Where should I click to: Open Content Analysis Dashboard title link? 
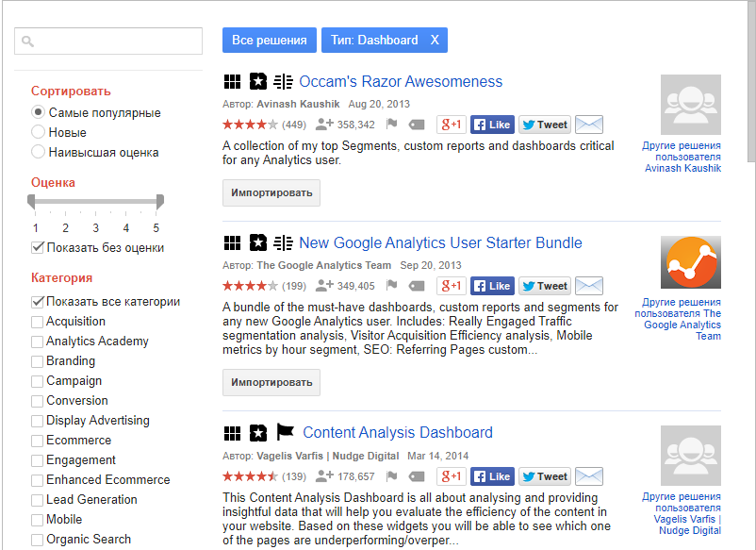tap(398, 432)
